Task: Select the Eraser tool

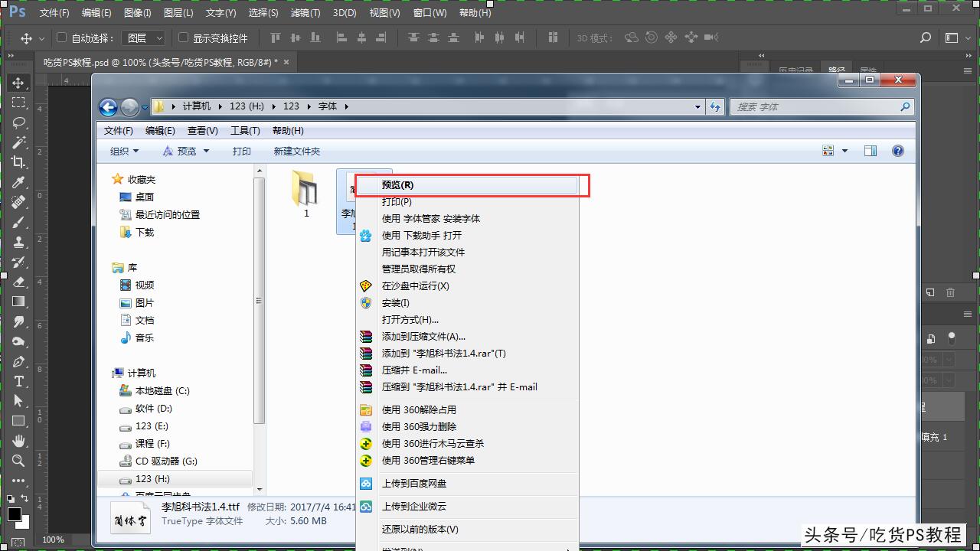Action: 18,282
